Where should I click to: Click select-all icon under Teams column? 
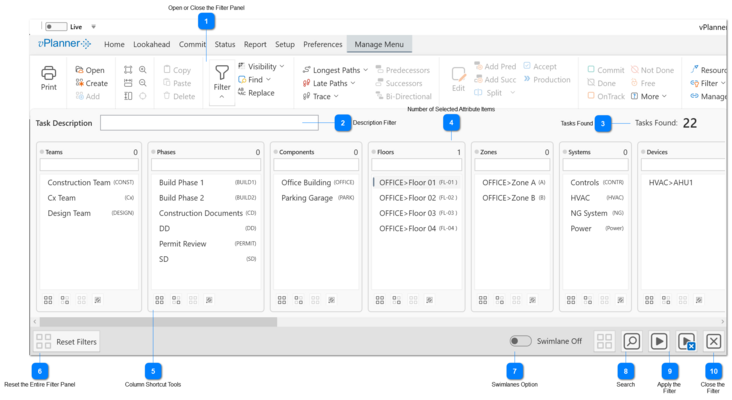pyautogui.click(x=48, y=300)
